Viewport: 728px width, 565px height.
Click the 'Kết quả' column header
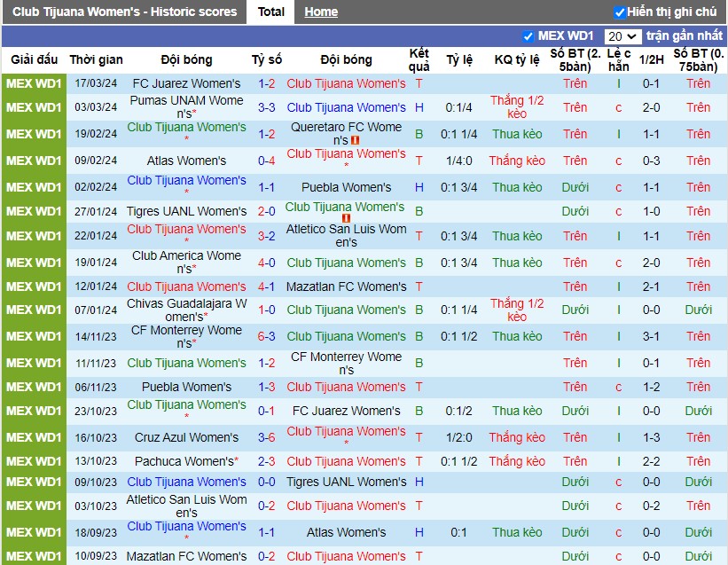[419, 60]
